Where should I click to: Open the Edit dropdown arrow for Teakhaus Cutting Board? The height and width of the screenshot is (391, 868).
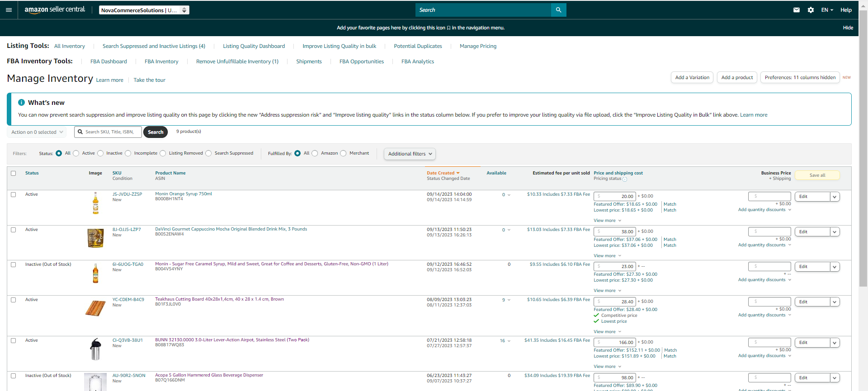click(x=835, y=302)
